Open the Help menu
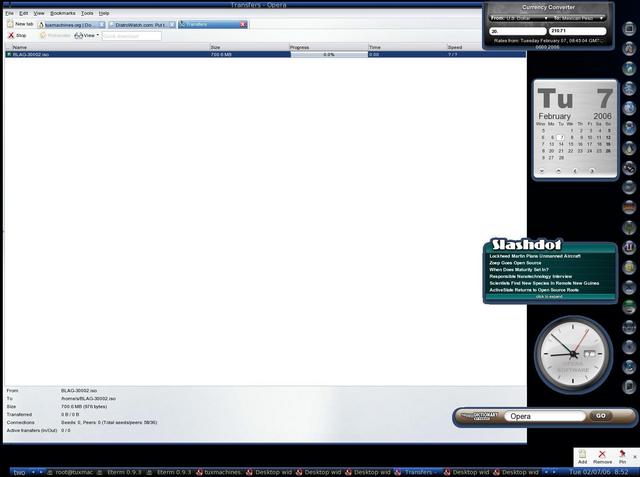 click(x=104, y=13)
